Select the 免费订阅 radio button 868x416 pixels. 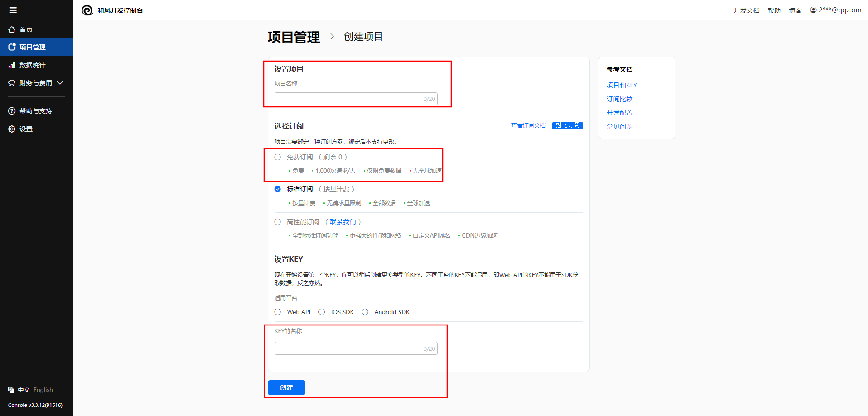(277, 157)
